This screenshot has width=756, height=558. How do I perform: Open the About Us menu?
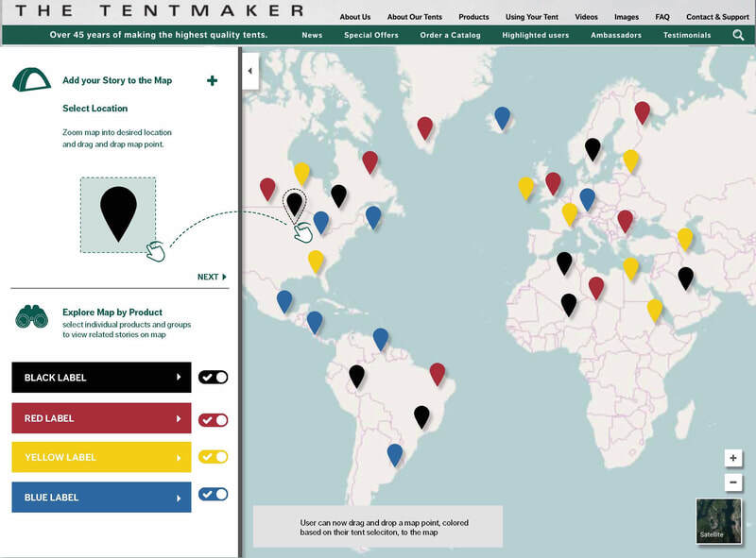[x=355, y=17]
